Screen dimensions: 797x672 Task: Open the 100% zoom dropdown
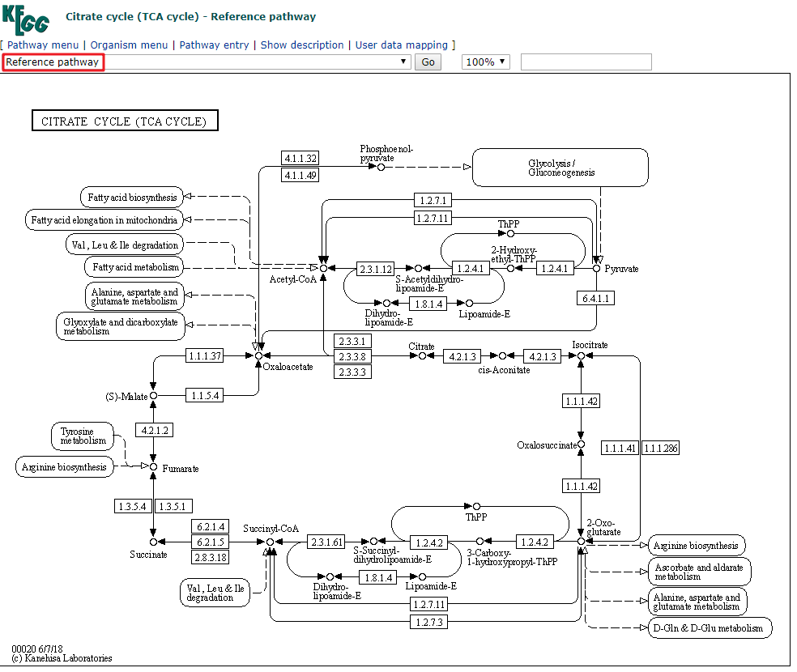(485, 62)
